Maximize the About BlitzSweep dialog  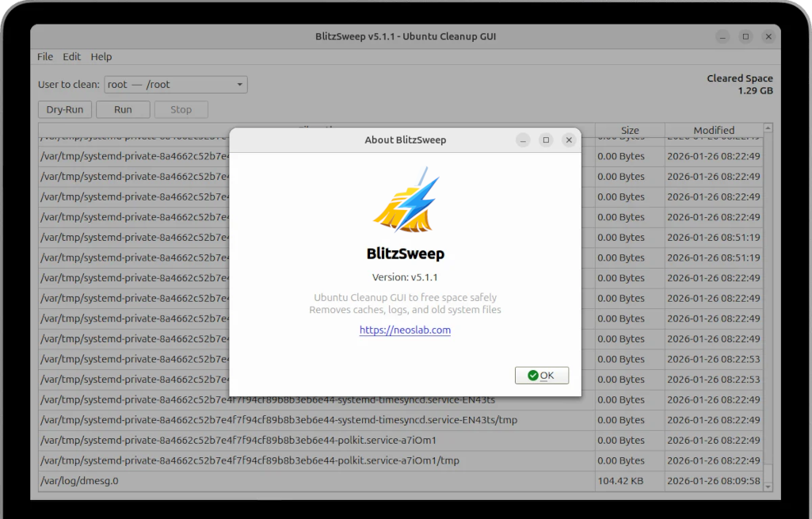coord(546,139)
